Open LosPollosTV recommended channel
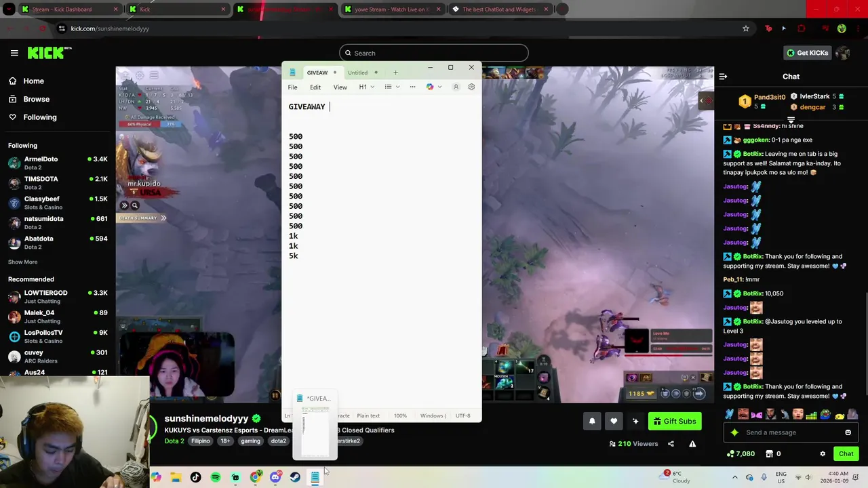This screenshot has width=868, height=488. click(58, 336)
